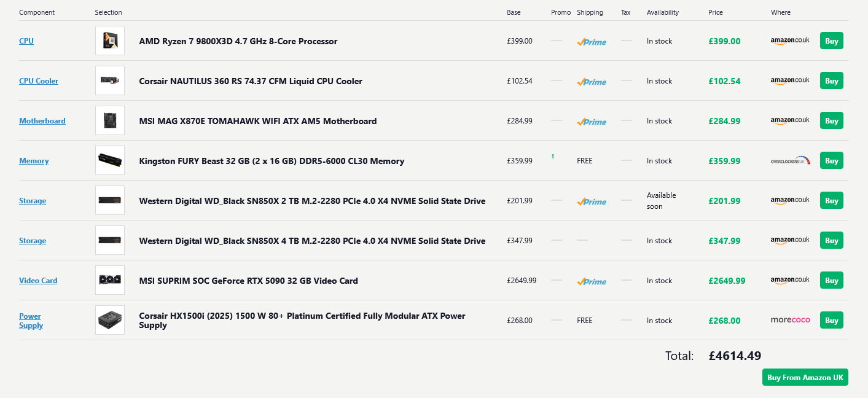Buy the Kingston FURY Beast memory
The image size is (868, 398).
point(832,161)
